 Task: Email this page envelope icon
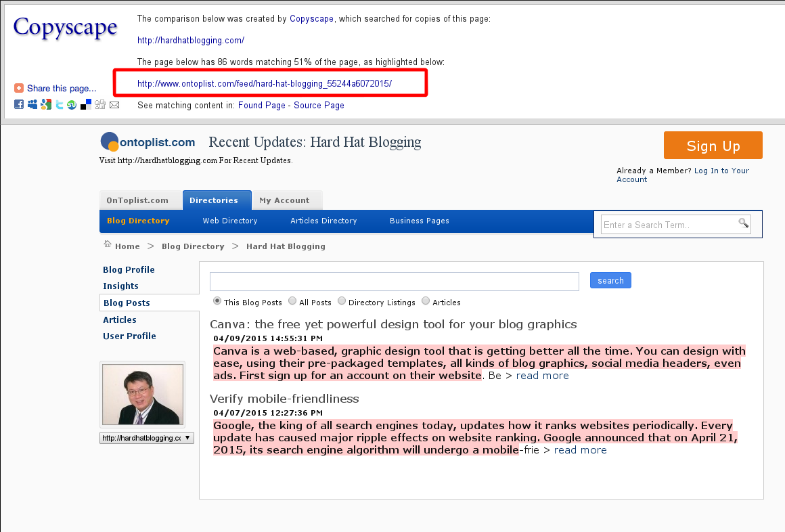(114, 105)
